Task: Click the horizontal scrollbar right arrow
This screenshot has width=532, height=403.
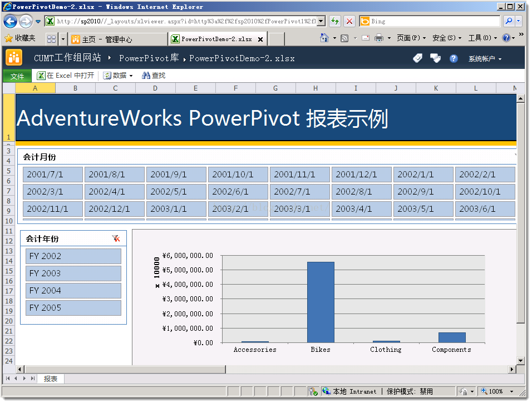Action: (511, 369)
